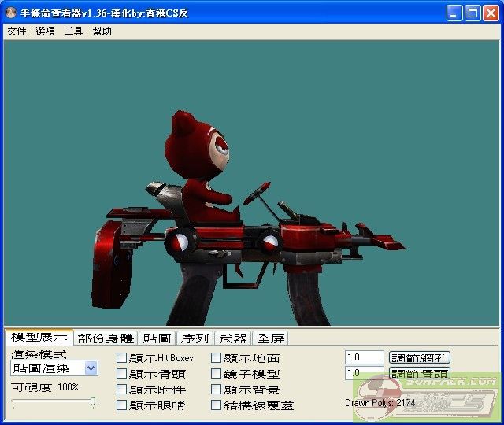Toggle the 顯示骨頭 checkbox

click(122, 374)
